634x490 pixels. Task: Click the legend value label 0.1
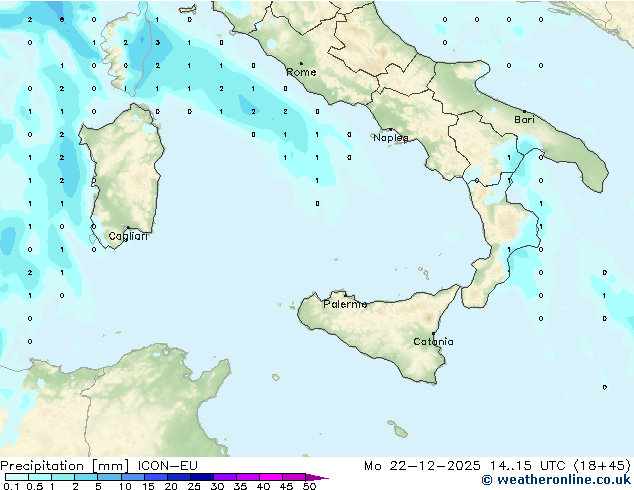(x=11, y=486)
